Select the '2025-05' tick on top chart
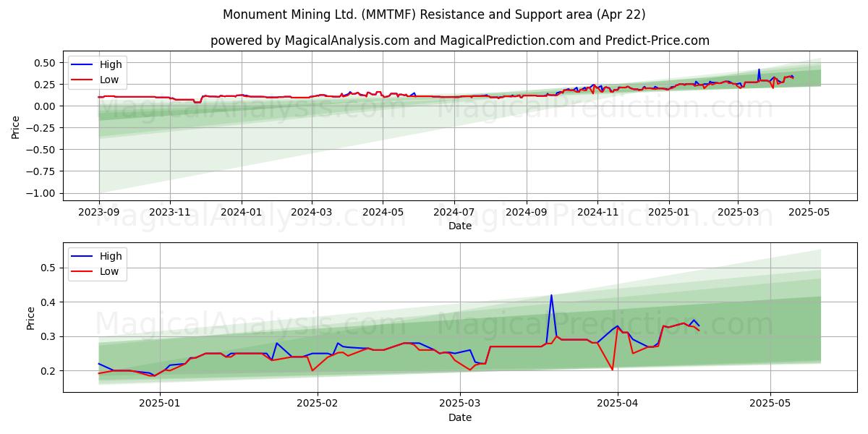This screenshot has height=434, width=868. [809, 212]
